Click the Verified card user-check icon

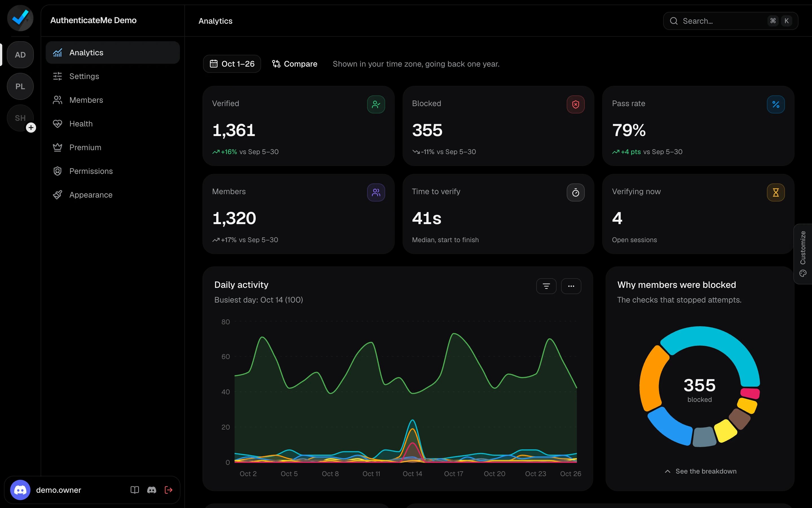[376, 104]
